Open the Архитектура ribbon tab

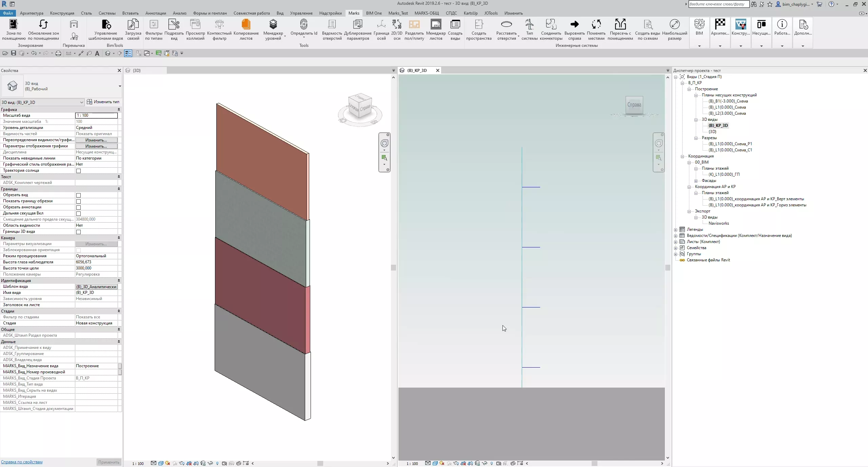point(32,13)
